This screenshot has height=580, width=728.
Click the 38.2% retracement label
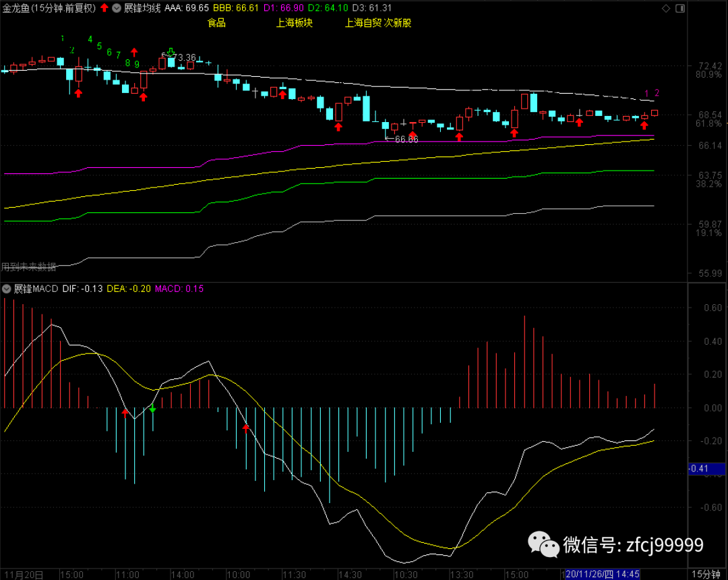coord(708,184)
